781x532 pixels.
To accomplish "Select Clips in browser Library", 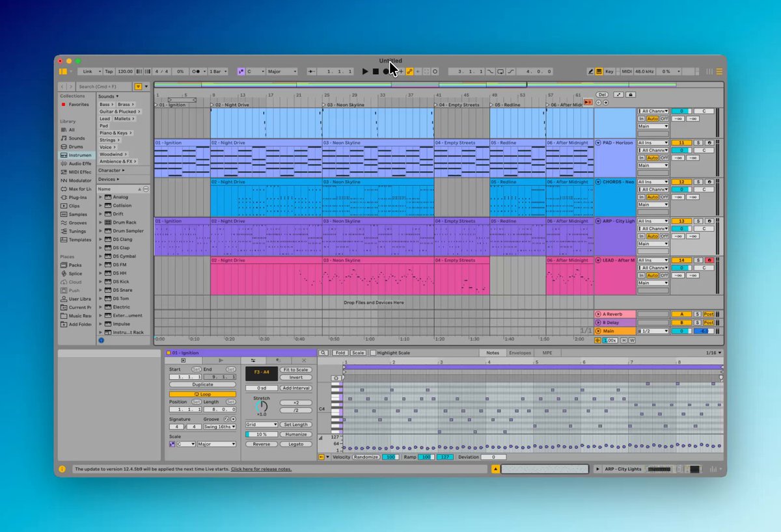I will pyautogui.click(x=74, y=206).
